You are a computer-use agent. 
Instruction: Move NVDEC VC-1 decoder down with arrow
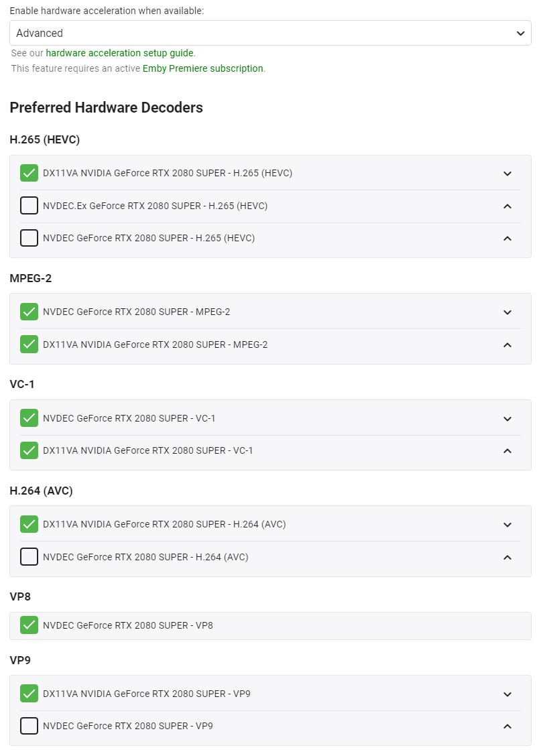coord(507,419)
